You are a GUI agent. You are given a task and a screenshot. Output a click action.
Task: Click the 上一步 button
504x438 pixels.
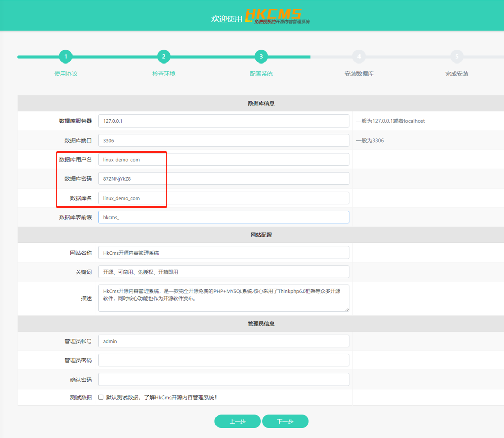pos(238,421)
